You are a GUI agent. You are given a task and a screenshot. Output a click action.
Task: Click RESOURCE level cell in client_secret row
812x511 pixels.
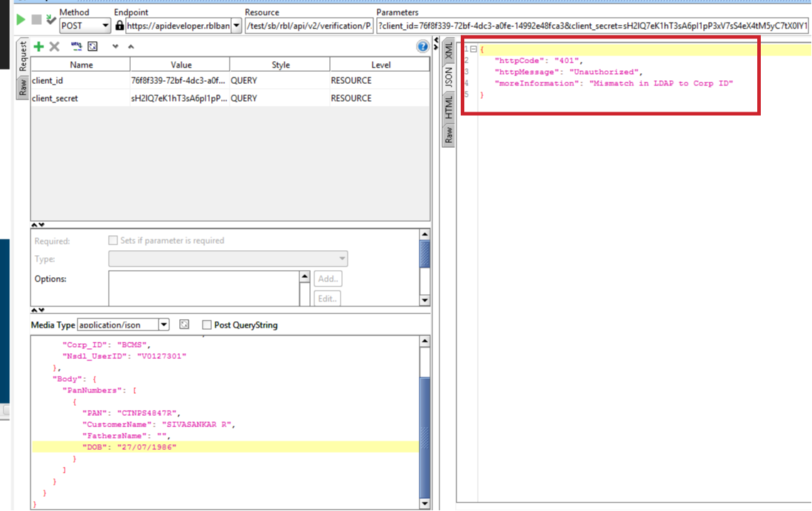[x=380, y=98]
